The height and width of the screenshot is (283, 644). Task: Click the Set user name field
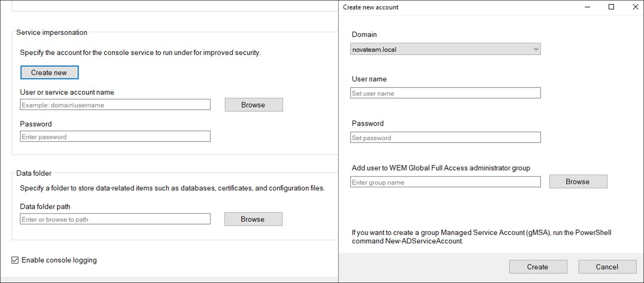pos(445,93)
